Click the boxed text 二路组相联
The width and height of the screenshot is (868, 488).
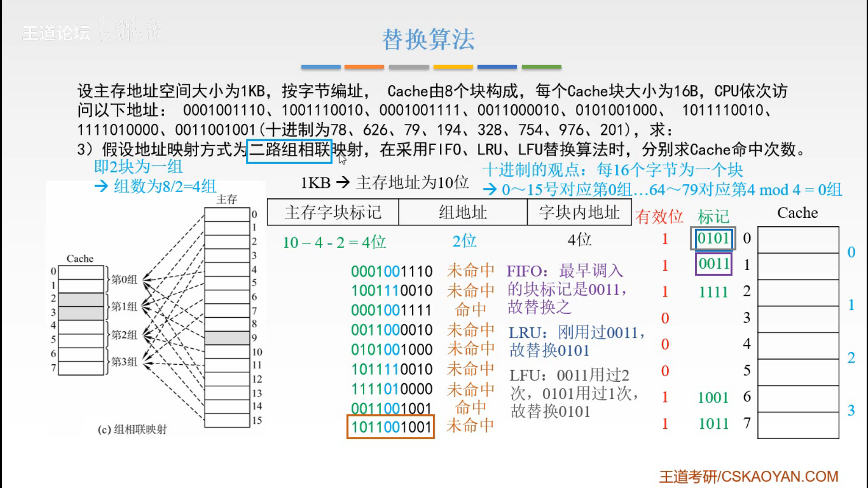(x=289, y=150)
